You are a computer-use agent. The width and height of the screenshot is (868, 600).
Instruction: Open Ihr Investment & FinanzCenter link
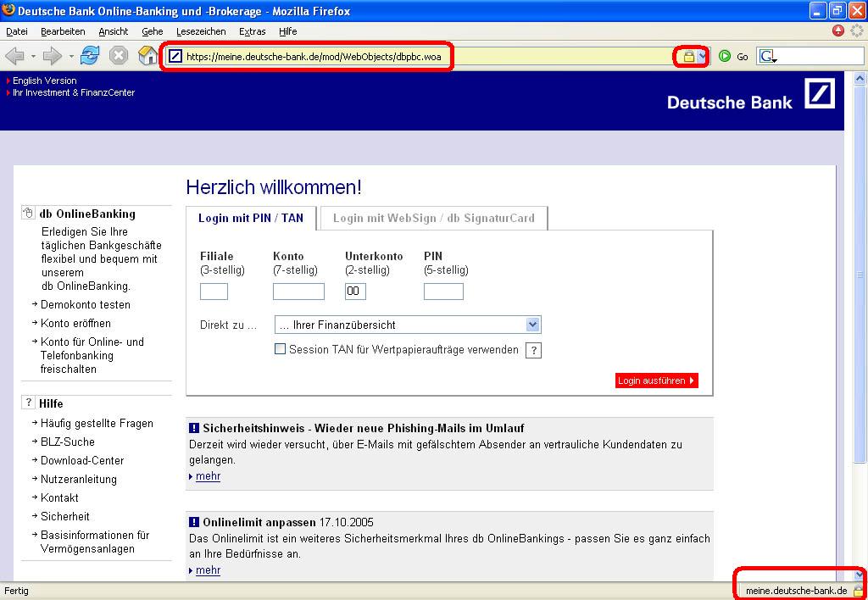pos(74,92)
